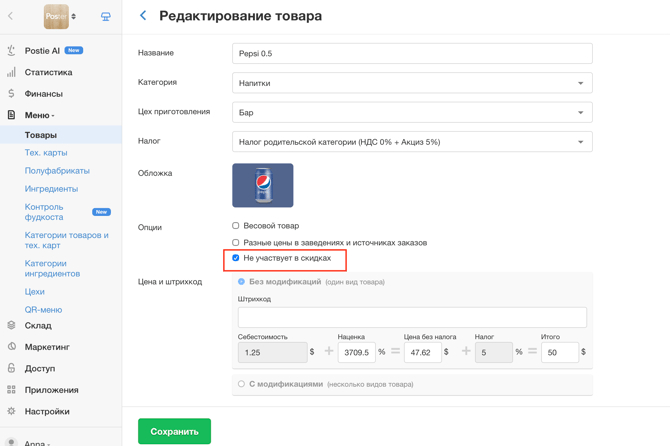Open Категории ингредиентов link

[52, 268]
